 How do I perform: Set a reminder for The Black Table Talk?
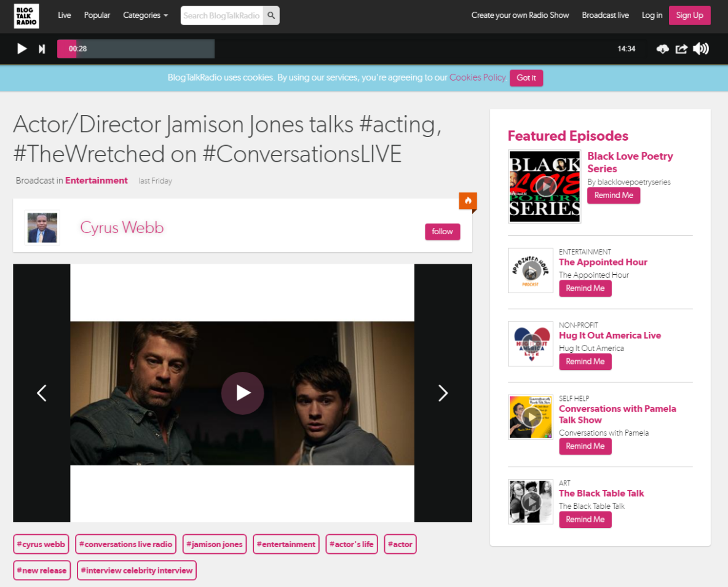(x=585, y=519)
